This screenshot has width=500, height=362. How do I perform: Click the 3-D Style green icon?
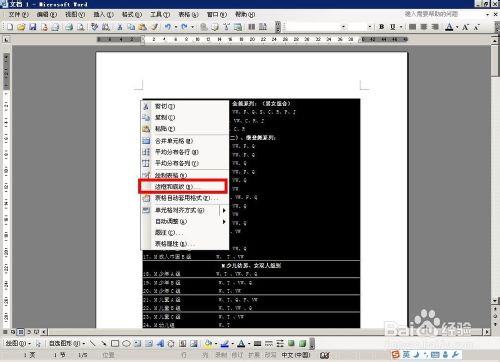(303, 343)
